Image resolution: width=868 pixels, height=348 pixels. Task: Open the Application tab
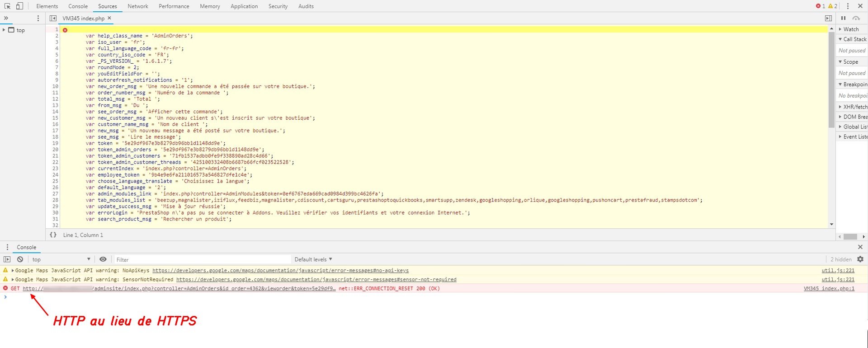pos(244,6)
